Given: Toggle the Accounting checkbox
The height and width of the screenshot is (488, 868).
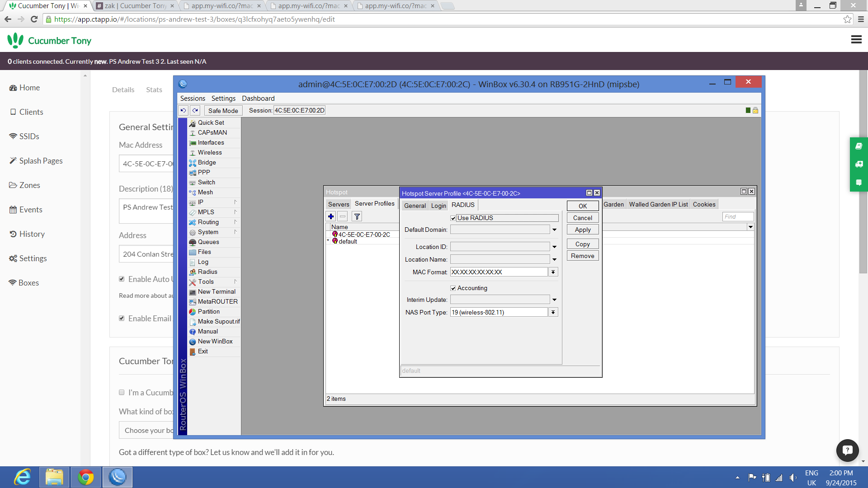Looking at the screenshot, I should pyautogui.click(x=453, y=288).
